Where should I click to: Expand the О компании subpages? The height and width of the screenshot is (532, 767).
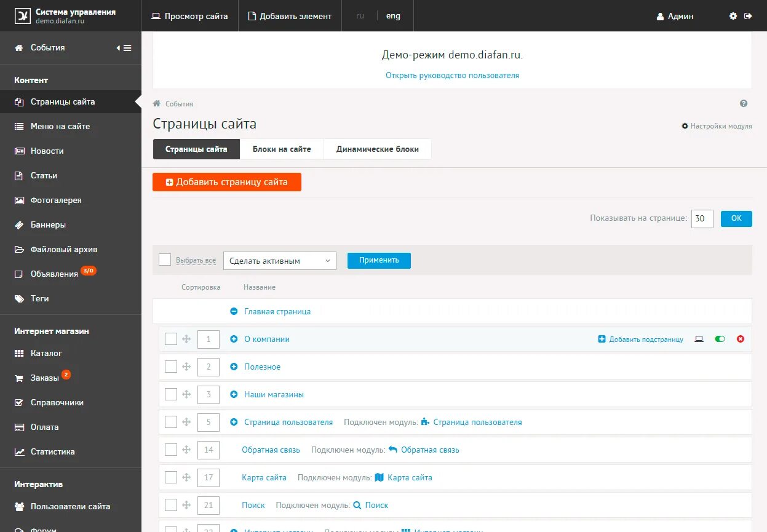[x=234, y=339]
